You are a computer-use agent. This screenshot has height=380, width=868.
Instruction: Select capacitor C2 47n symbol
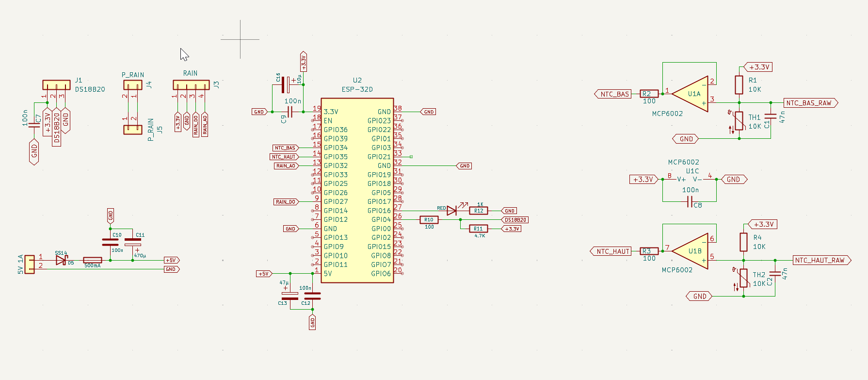[775, 274]
